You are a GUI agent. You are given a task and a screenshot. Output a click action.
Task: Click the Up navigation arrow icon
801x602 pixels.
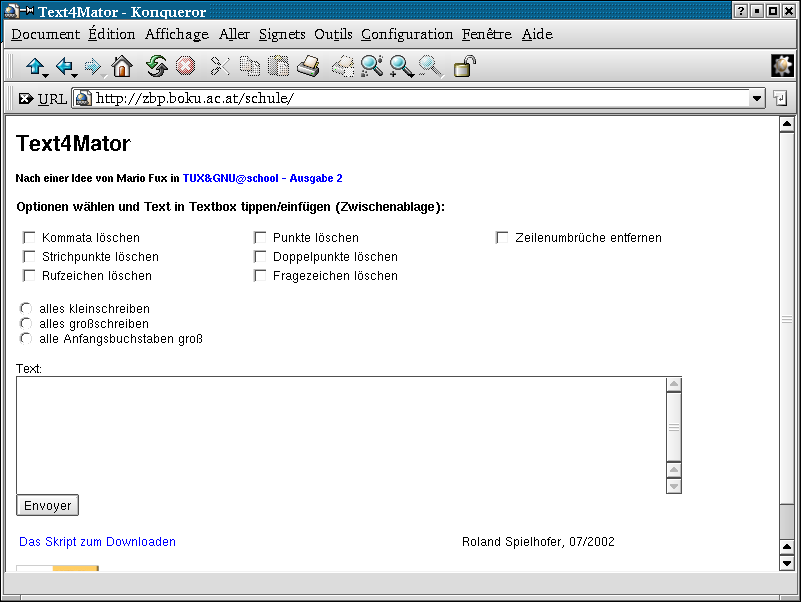pos(35,66)
